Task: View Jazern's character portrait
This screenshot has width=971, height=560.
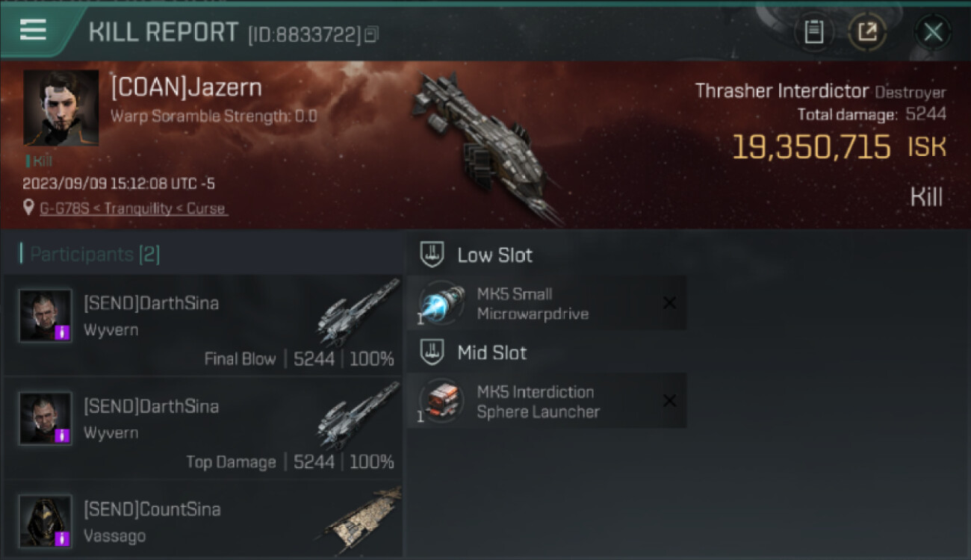Action: (x=61, y=108)
